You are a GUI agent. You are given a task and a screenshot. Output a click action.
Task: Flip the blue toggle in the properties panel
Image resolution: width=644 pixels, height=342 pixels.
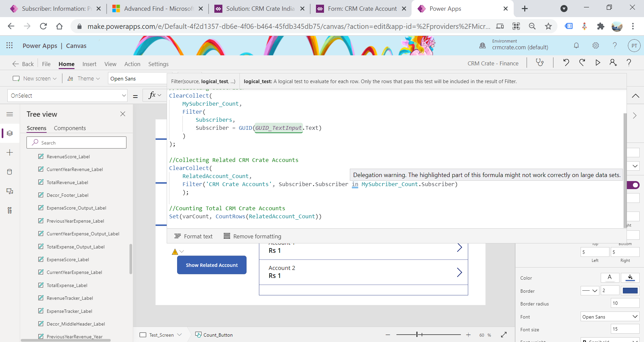632,185
